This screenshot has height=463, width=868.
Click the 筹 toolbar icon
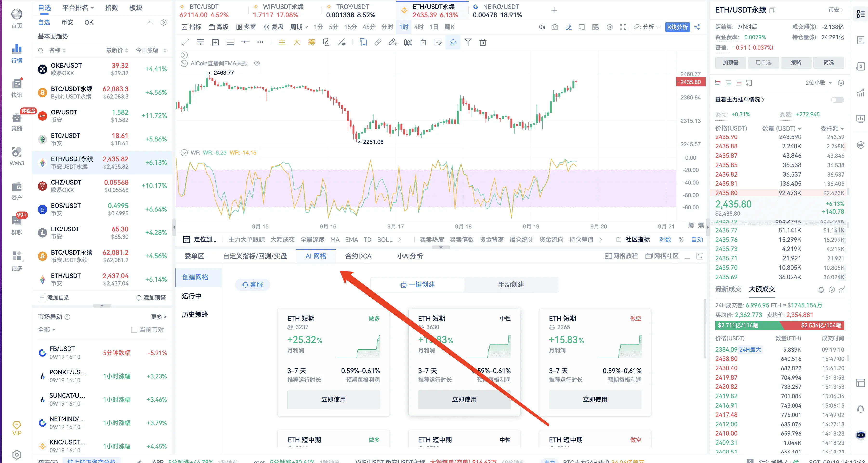312,42
